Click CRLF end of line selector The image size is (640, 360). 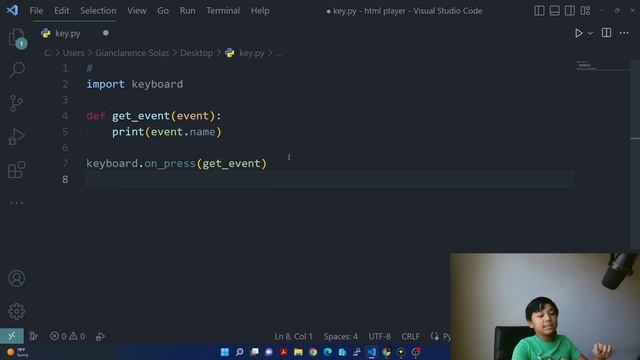[410, 336]
